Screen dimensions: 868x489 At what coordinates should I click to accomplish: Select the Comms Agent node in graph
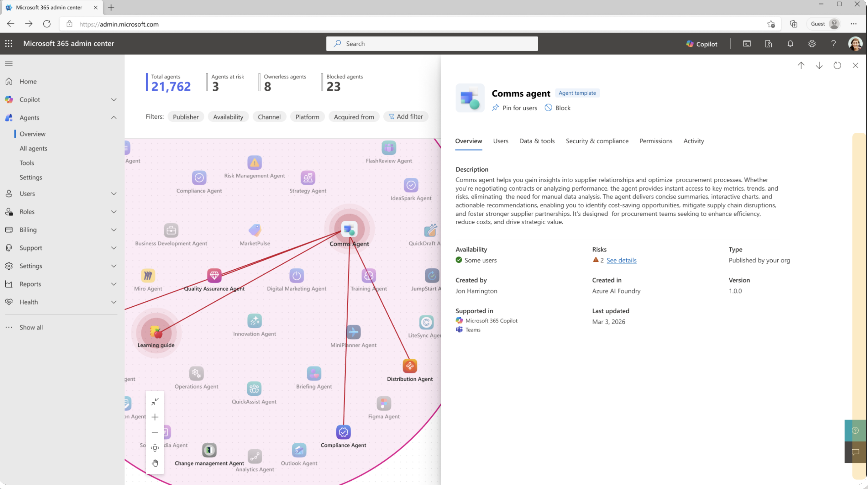pos(349,230)
